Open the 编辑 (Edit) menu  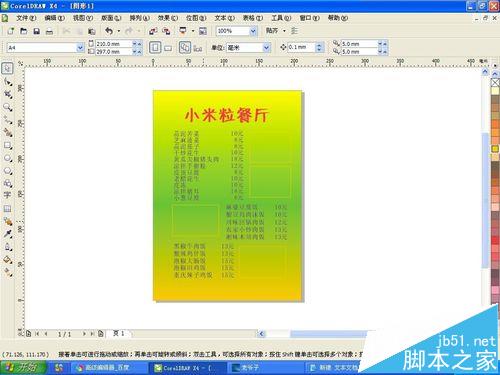coord(55,18)
